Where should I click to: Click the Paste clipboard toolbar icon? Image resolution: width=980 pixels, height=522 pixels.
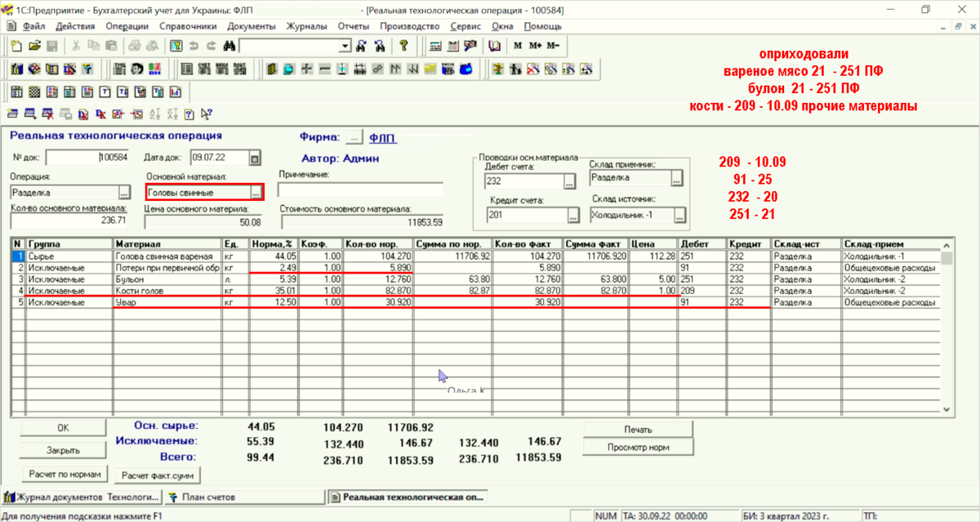click(110, 46)
